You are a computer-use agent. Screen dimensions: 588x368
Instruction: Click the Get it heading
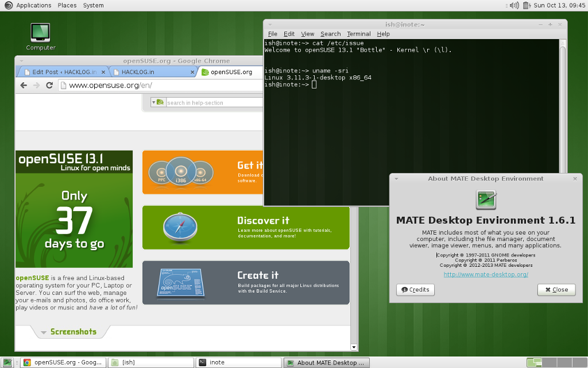[250, 165]
